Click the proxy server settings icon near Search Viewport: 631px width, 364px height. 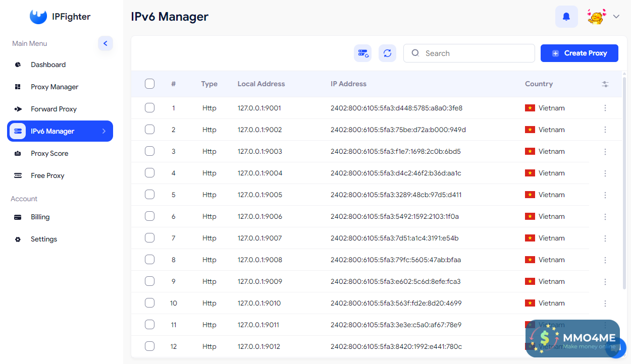click(x=362, y=53)
